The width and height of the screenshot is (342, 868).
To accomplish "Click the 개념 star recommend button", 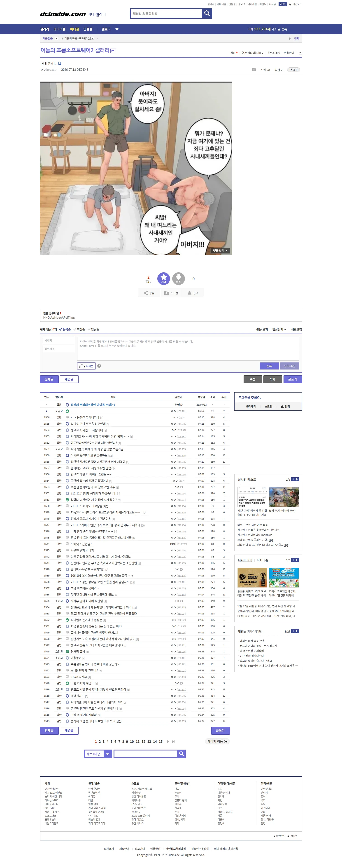I will point(164,278).
